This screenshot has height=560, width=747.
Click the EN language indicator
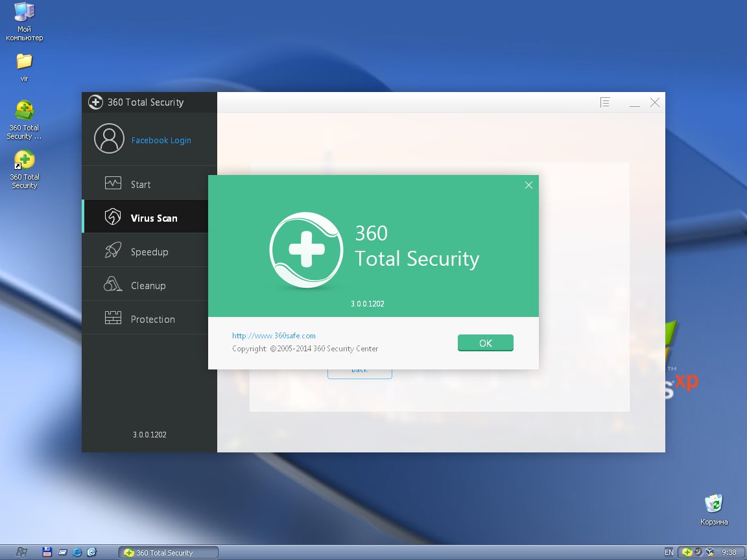pyautogui.click(x=669, y=552)
